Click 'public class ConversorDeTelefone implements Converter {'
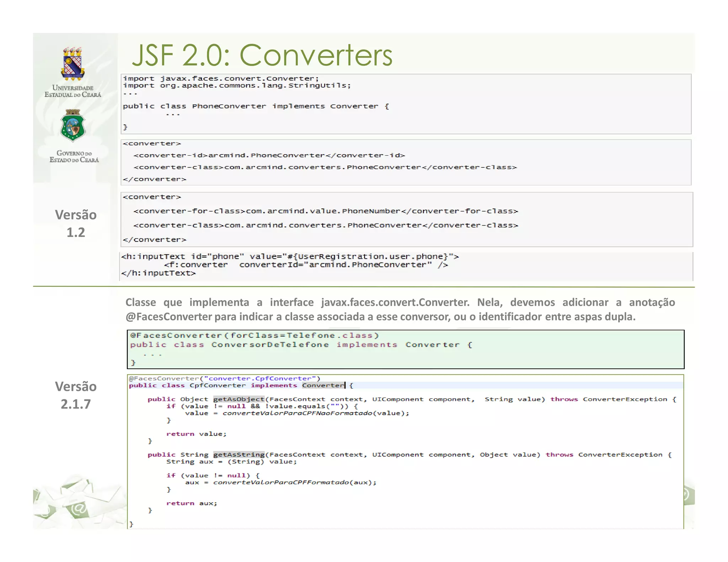Viewport: 728px width, 562px height. coord(301,345)
